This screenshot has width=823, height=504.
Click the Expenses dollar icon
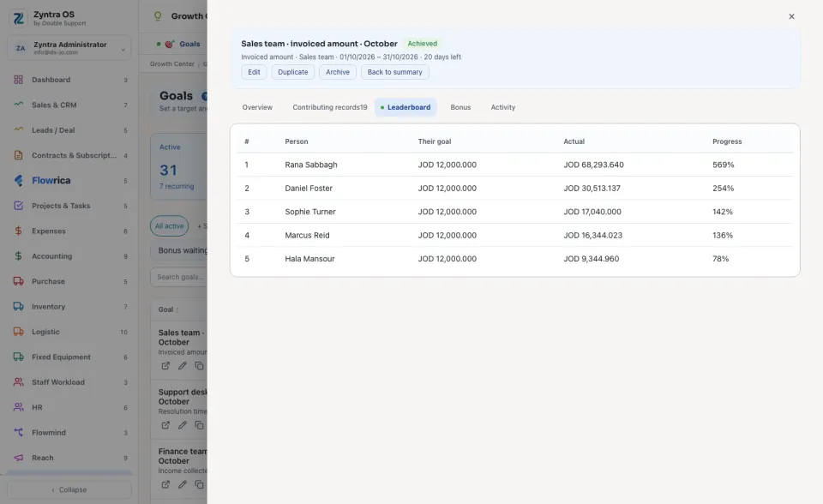coord(18,231)
